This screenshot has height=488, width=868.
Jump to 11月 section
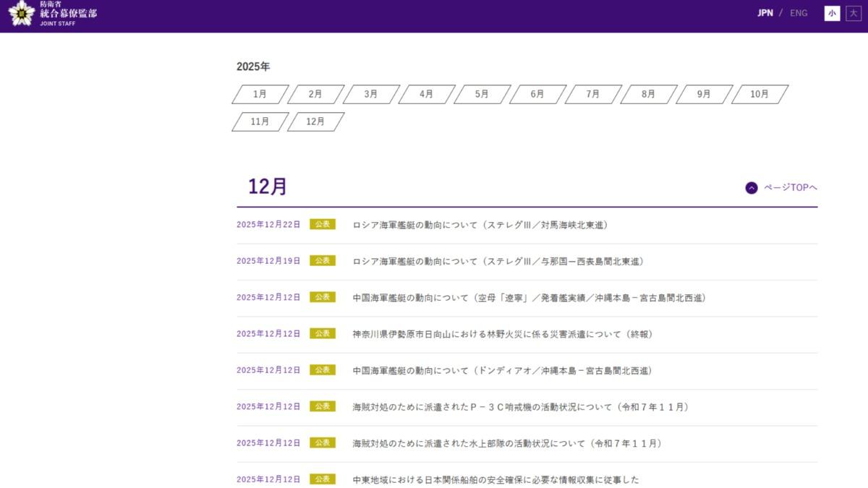click(x=260, y=121)
